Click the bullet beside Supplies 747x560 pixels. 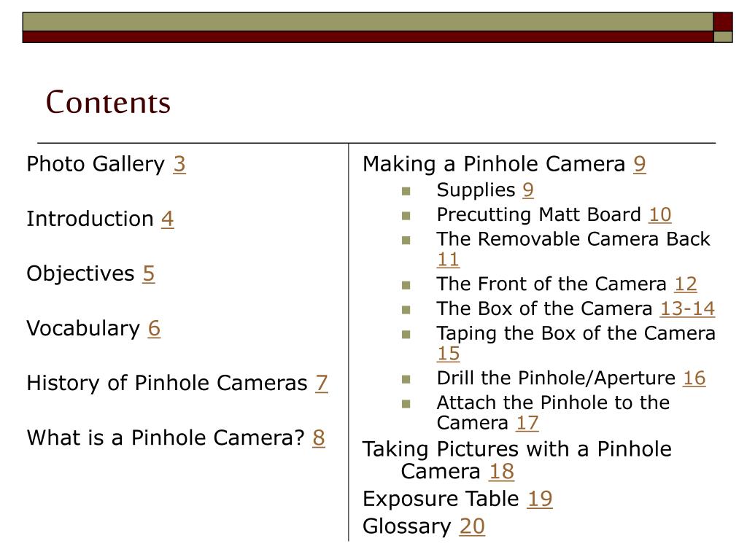tap(406, 191)
